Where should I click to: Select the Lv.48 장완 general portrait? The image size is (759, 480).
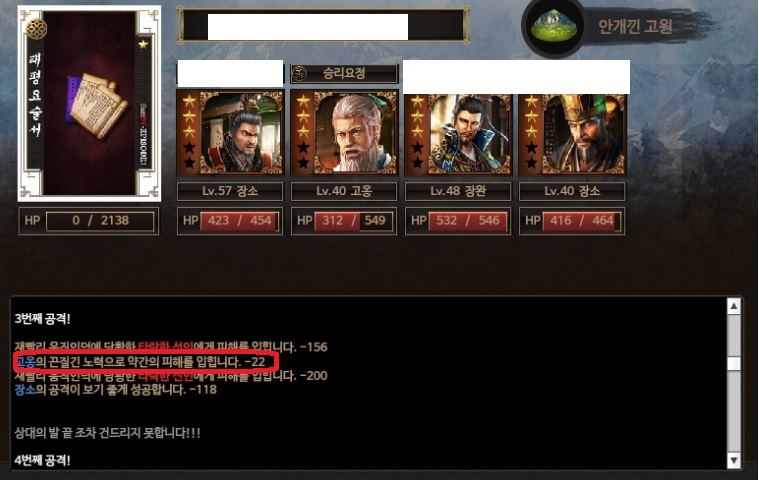458,134
